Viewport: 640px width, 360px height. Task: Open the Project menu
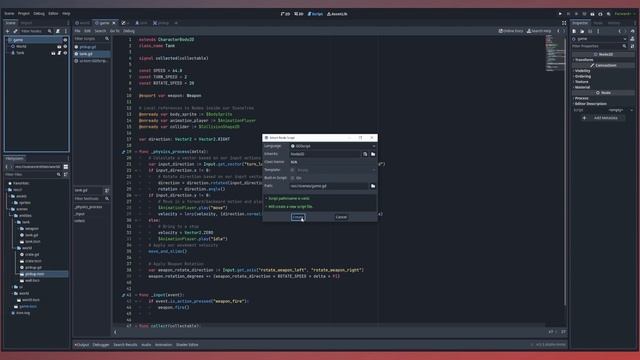coord(24,13)
